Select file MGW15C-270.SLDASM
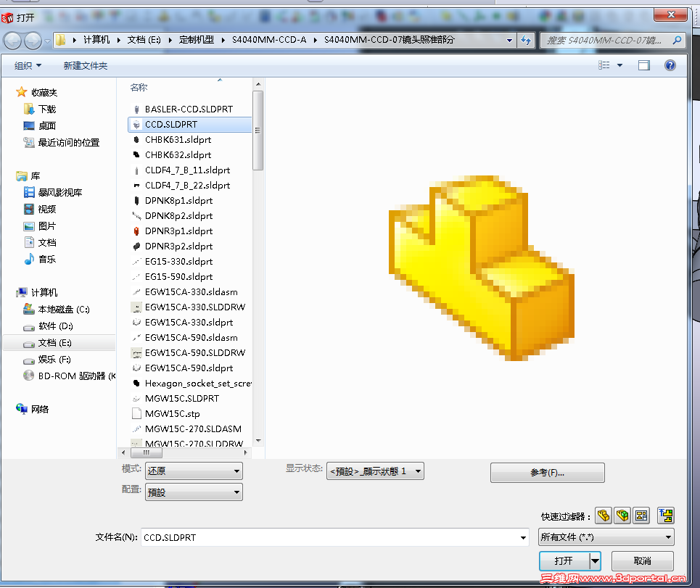Screen dimensions: 700x588 coord(193,428)
